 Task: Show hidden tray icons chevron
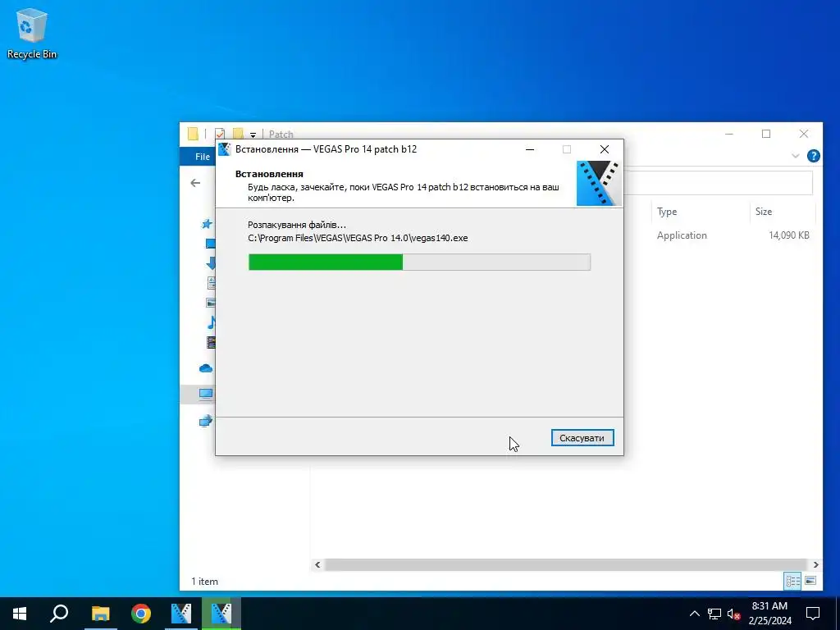coord(694,614)
